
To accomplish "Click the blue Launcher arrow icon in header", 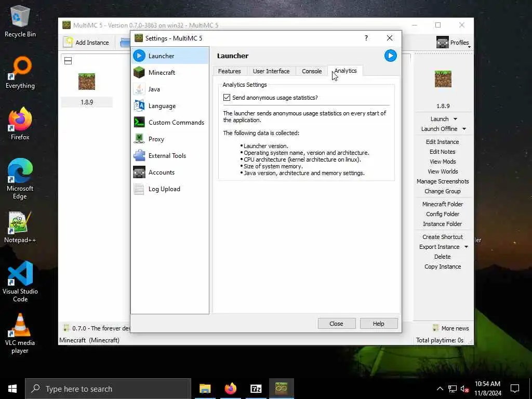I will click(391, 56).
